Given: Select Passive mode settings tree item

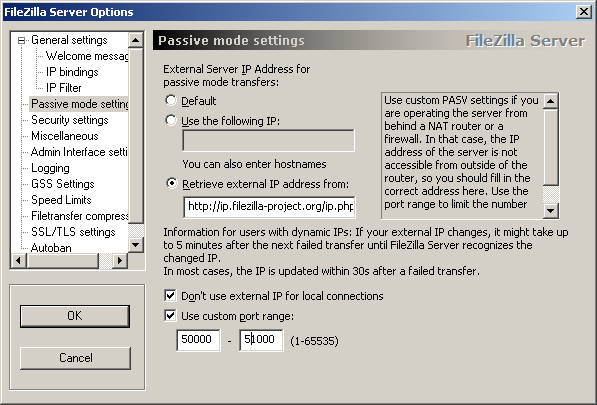Looking at the screenshot, I should click(x=79, y=104).
